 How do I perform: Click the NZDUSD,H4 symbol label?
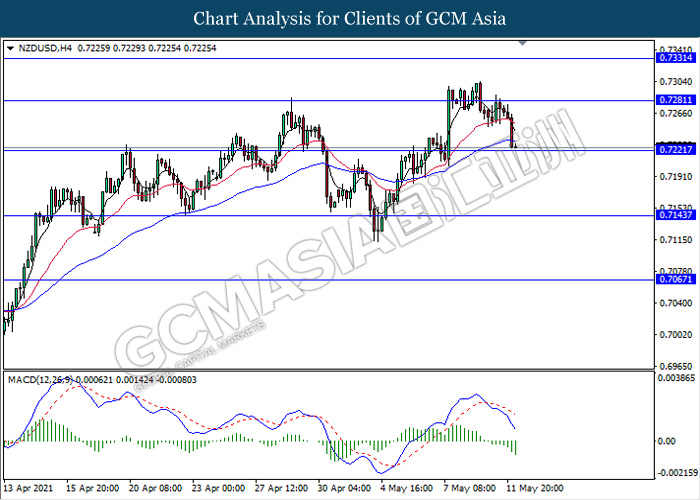[x=45, y=48]
